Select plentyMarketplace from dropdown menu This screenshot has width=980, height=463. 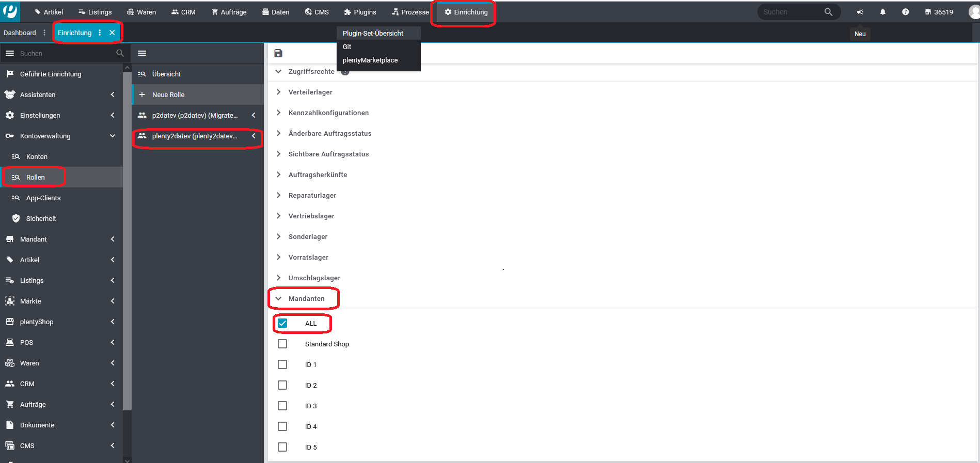click(370, 60)
